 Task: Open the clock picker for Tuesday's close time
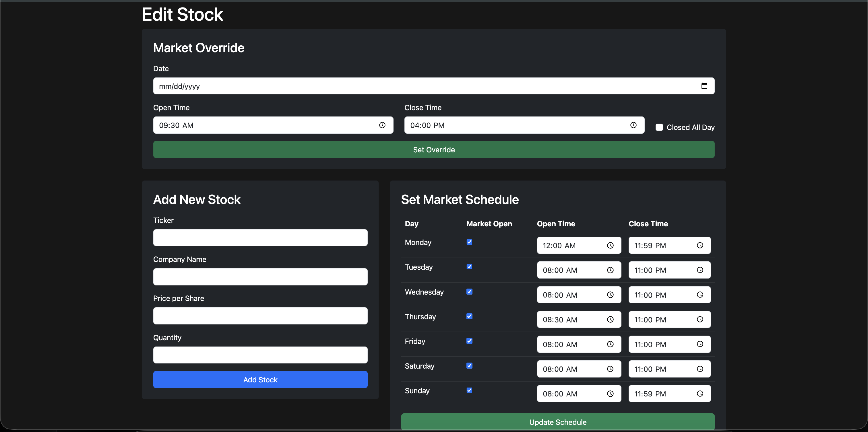pos(700,270)
